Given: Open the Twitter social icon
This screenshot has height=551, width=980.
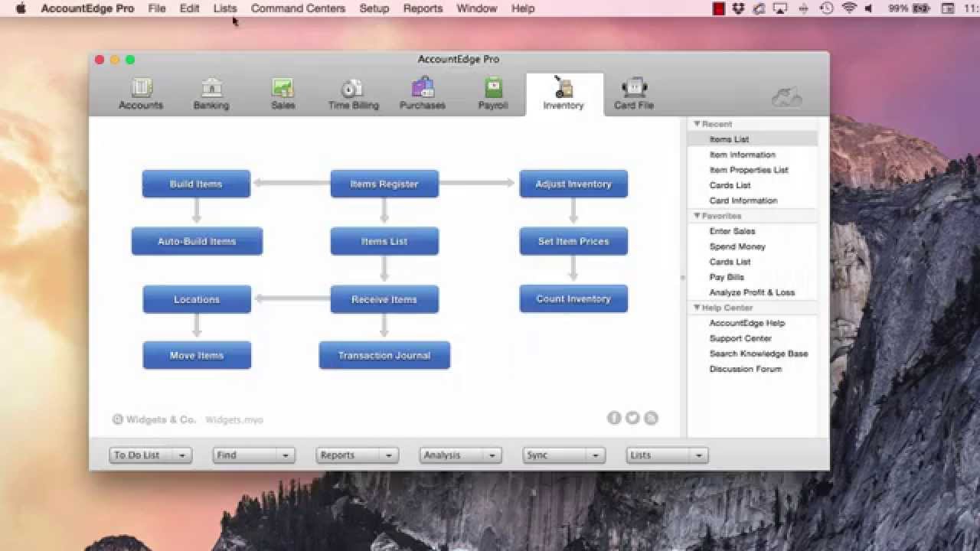Looking at the screenshot, I should coord(632,418).
